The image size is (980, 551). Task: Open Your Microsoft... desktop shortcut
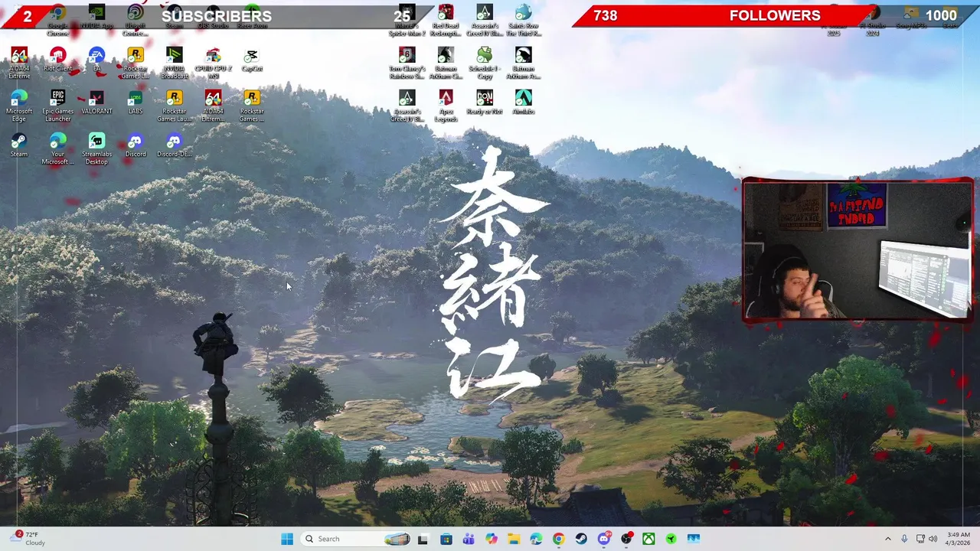57,148
